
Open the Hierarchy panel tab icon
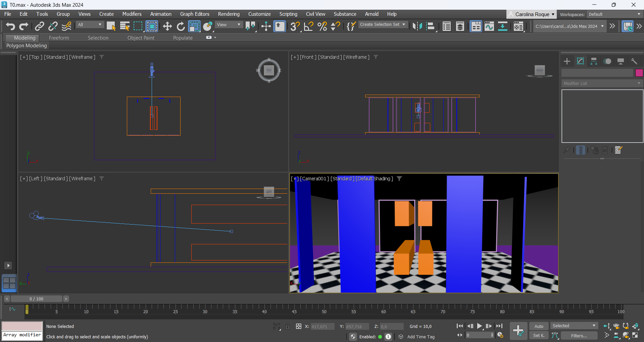(x=594, y=61)
